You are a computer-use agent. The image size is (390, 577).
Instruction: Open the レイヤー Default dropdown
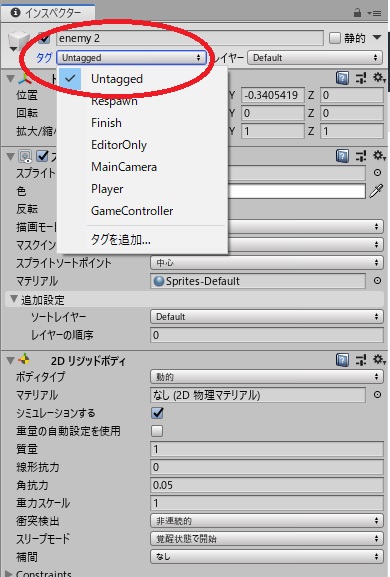(x=315, y=58)
